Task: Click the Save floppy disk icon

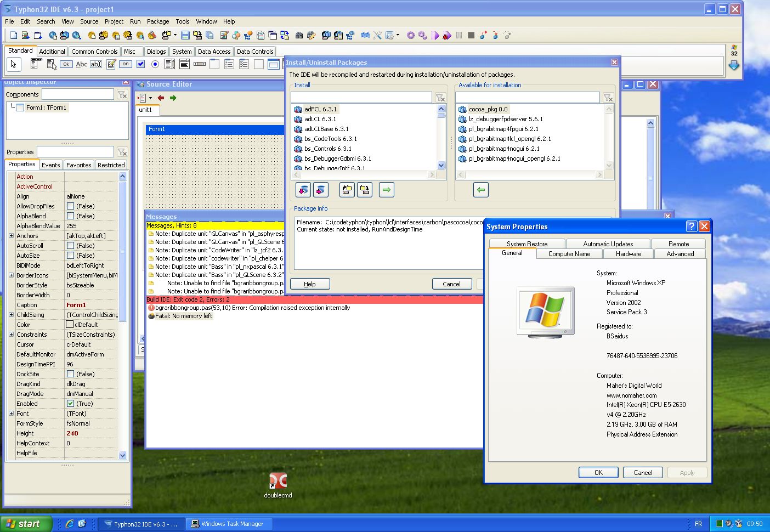Action: (185, 35)
